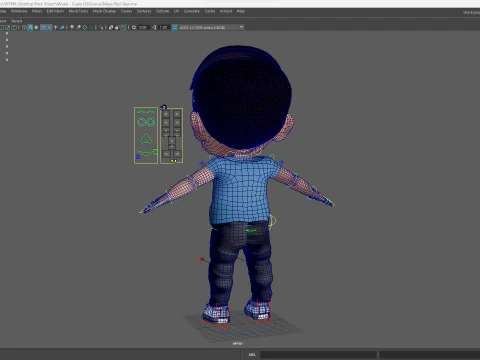Select the right hand tip control
This screenshot has height=360, width=480.
pos(330,203)
